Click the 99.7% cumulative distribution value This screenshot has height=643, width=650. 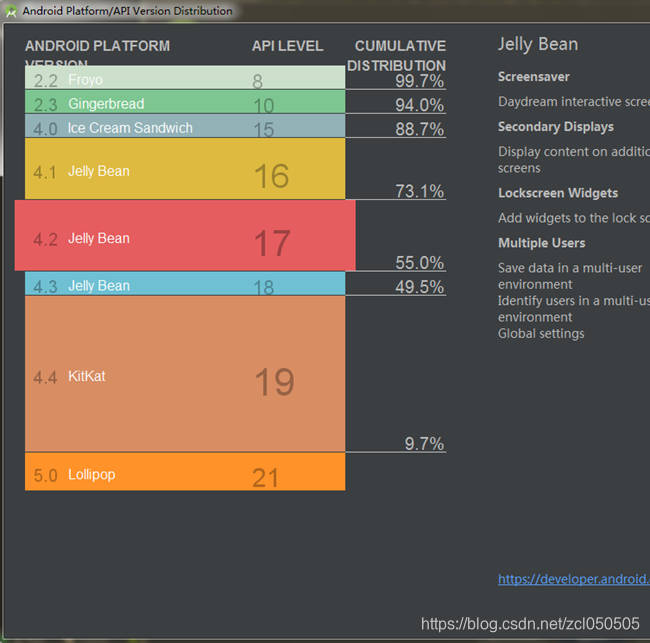(420, 81)
